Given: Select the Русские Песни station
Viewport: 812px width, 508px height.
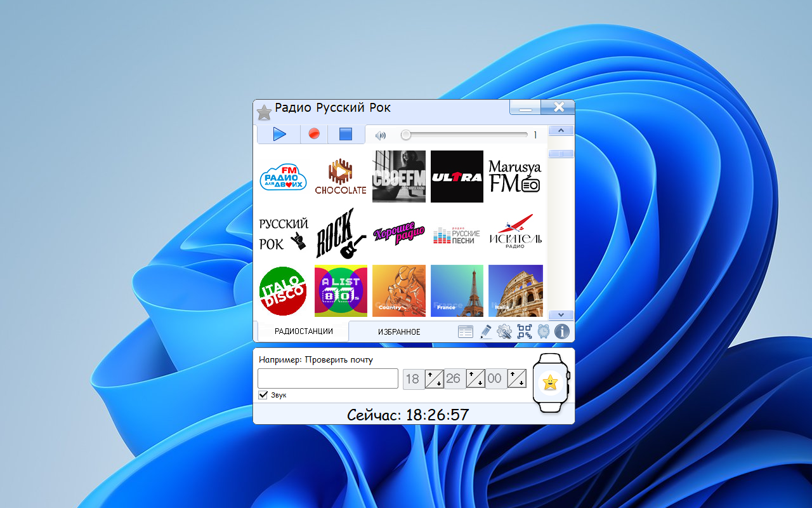Looking at the screenshot, I should [x=457, y=235].
